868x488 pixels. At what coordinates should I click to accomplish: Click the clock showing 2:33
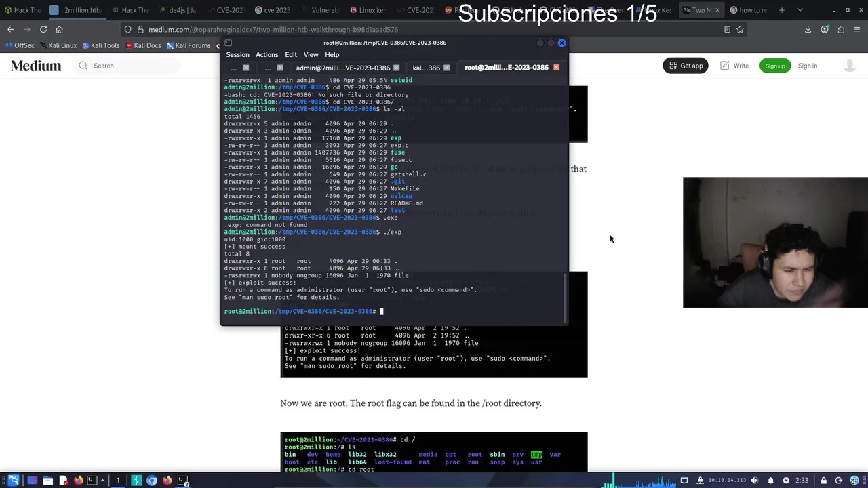click(x=802, y=481)
